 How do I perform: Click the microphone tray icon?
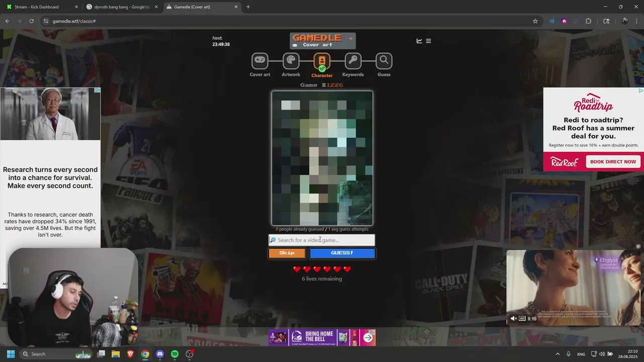pos(569,354)
